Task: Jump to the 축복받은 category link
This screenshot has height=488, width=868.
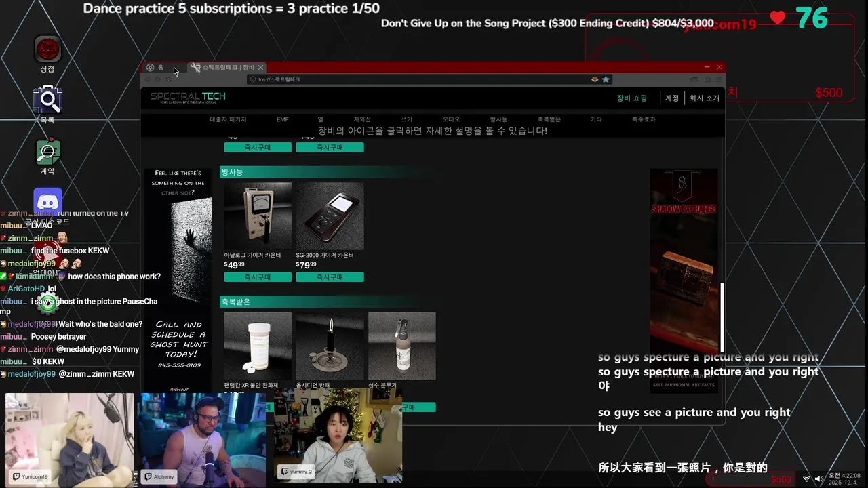Action: [x=549, y=119]
